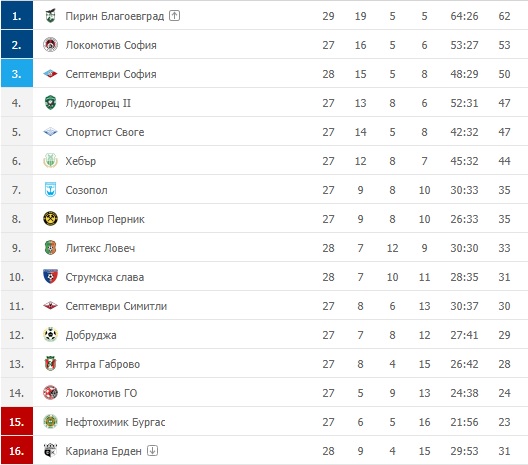Click the Струмска слава shield crest
The width and height of the screenshot is (528, 465).
tap(50, 276)
